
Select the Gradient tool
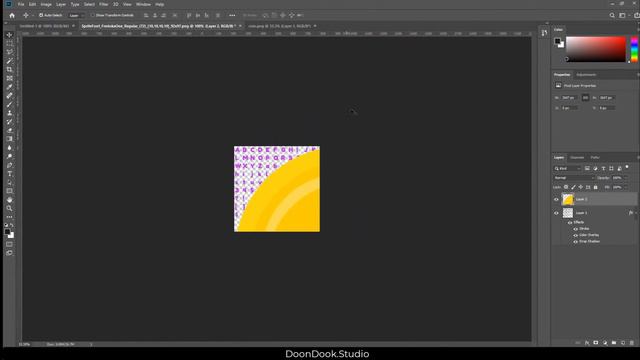[x=9, y=139]
